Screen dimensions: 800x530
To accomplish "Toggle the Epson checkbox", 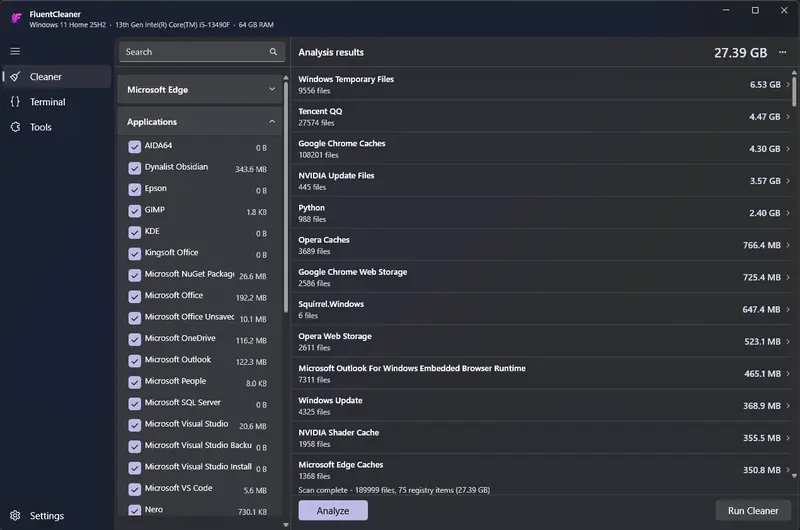I will [135, 190].
